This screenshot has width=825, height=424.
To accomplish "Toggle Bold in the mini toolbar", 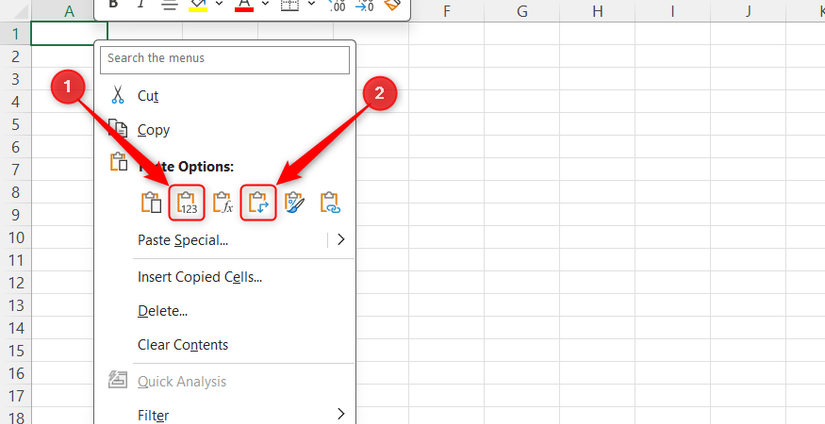I will pos(112,4).
